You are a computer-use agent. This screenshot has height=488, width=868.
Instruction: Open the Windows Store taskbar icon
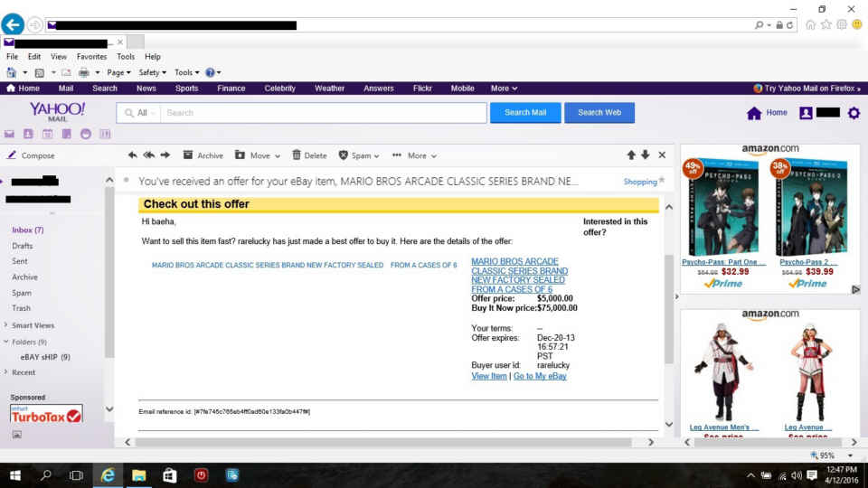pos(169,475)
